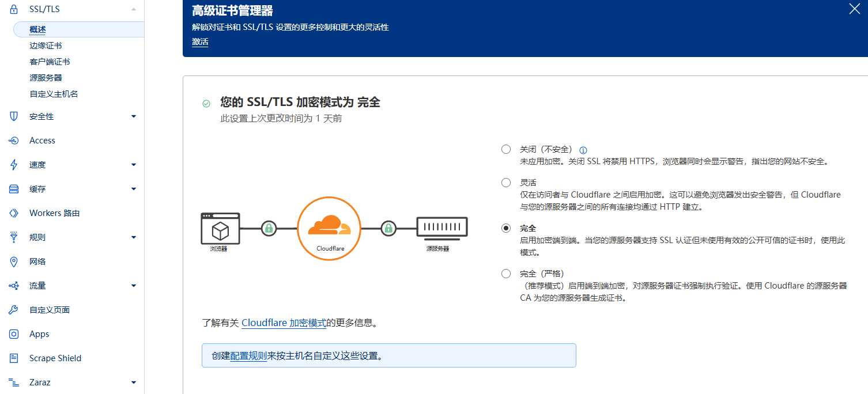Select the 灵活 encryption mode
This screenshot has width=868, height=394.
[x=506, y=183]
